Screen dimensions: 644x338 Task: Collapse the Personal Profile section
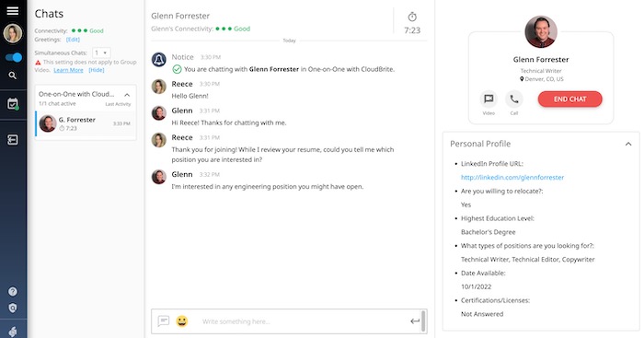628,144
